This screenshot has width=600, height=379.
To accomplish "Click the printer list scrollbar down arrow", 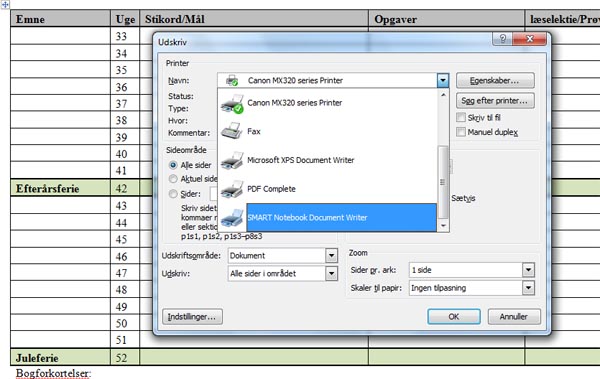I will pos(443,226).
